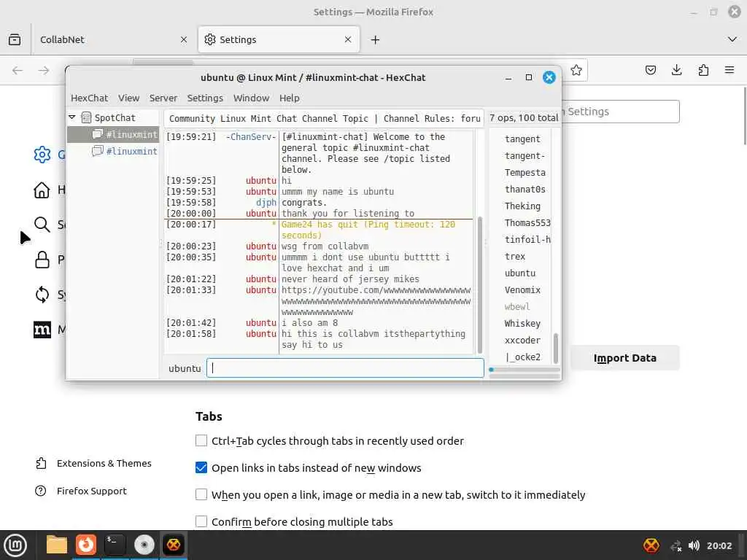Open Server menu in HexChat
Viewport: 747px width, 560px height.
[x=163, y=98]
